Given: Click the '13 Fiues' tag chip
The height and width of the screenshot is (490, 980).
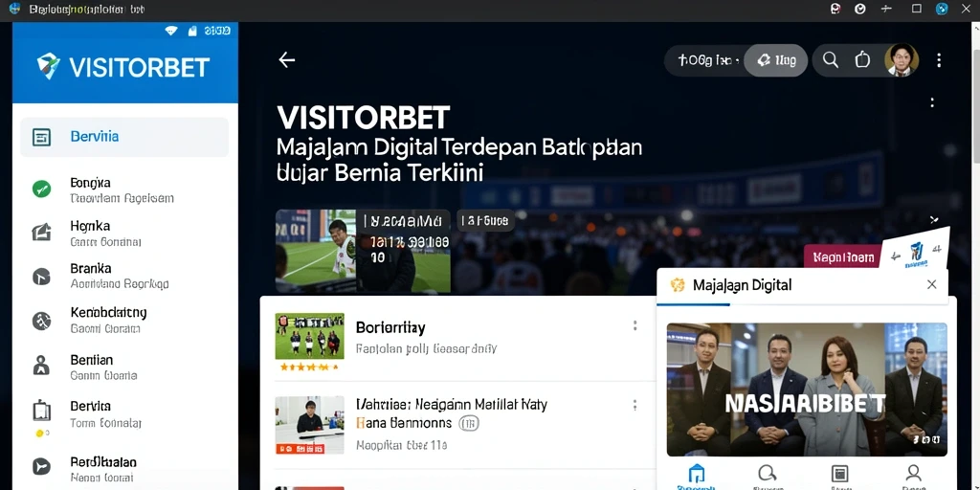Looking at the screenshot, I should [485, 221].
